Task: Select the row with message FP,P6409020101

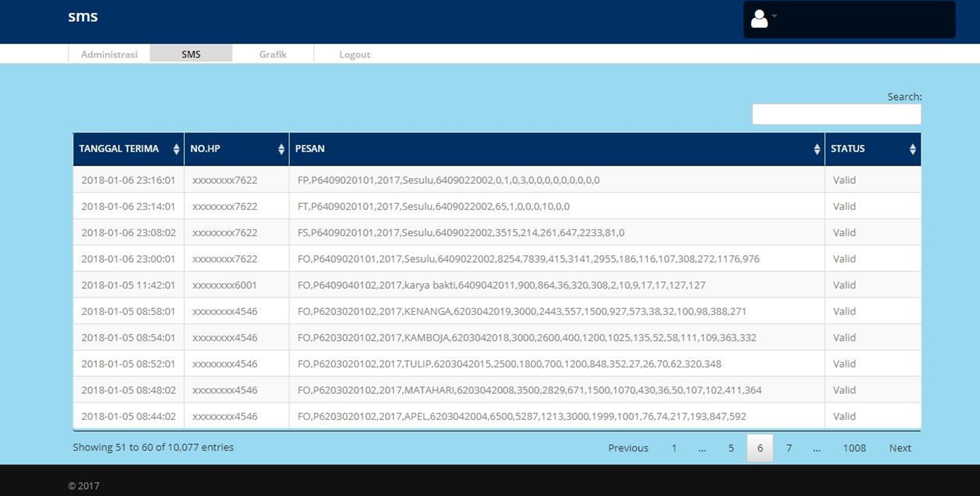Action: click(x=448, y=180)
